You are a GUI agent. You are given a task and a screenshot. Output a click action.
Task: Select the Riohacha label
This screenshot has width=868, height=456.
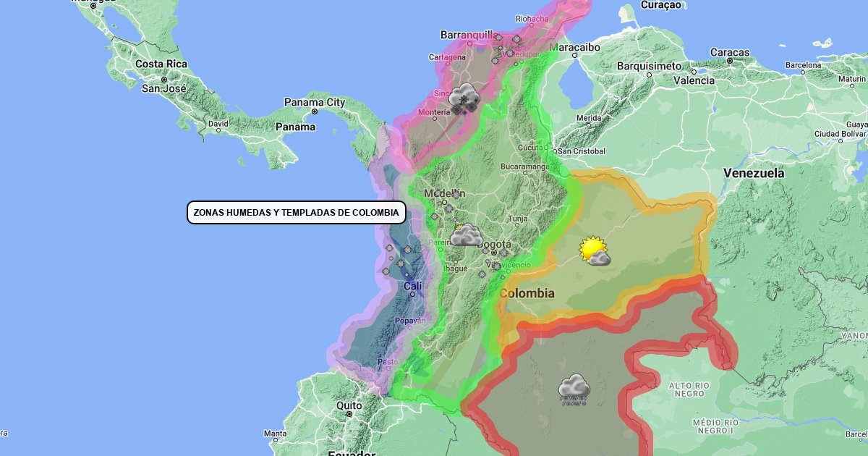[x=532, y=19]
